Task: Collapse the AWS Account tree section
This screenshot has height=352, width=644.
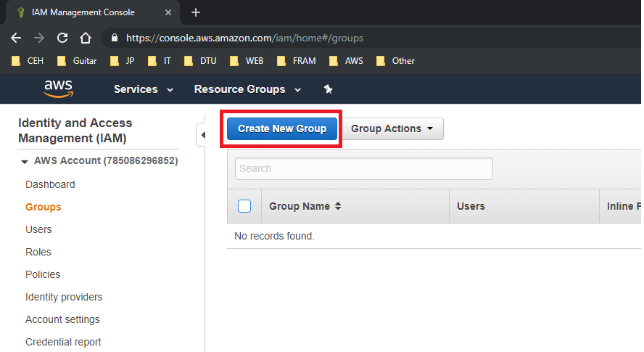Action: click(25, 161)
